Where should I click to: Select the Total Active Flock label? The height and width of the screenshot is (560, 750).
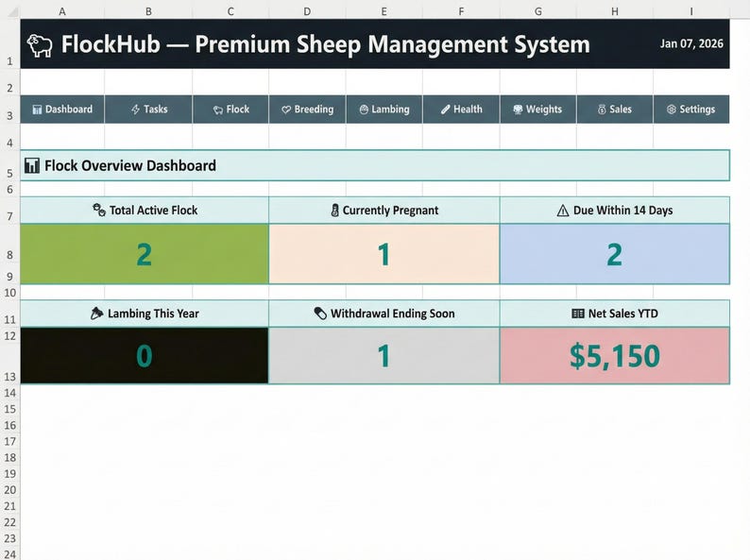[153, 211]
